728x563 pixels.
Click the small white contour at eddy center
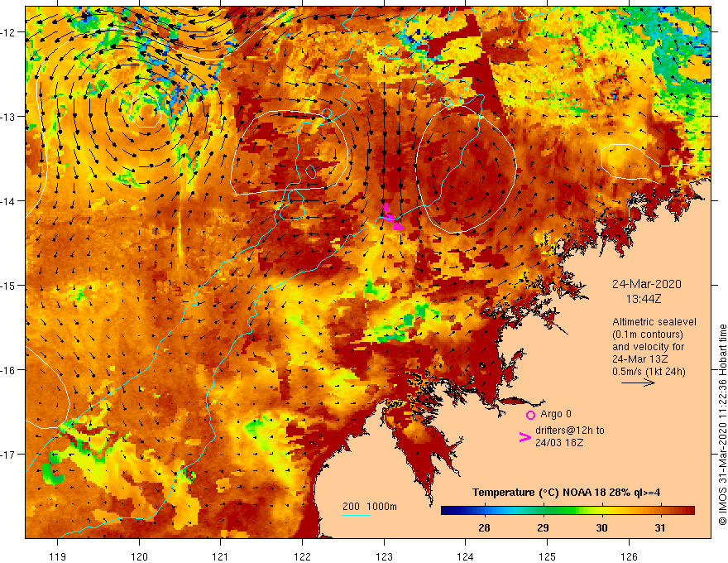point(146,112)
